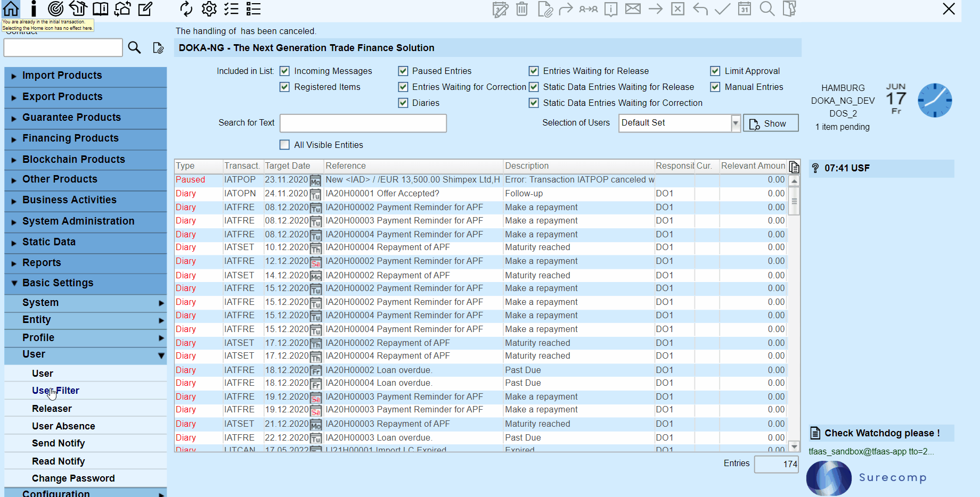Screen dimensions: 980x497
Task: Click the transfer between users icon
Action: (x=589, y=9)
